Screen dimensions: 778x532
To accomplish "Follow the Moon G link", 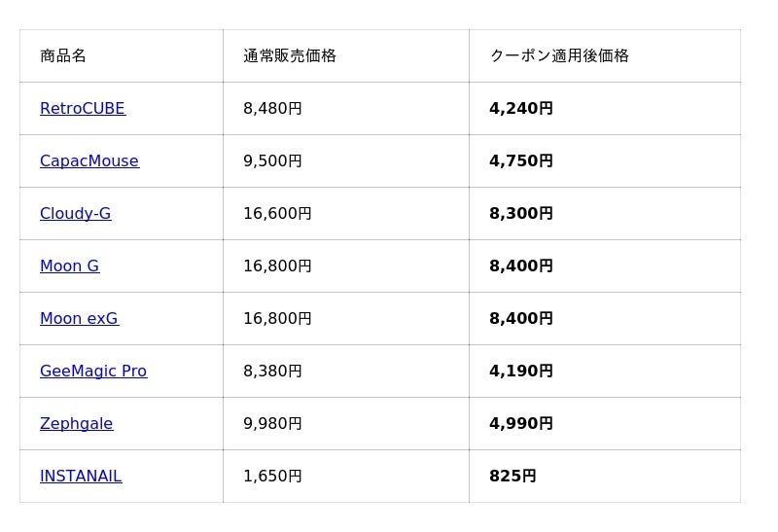I will point(70,266).
